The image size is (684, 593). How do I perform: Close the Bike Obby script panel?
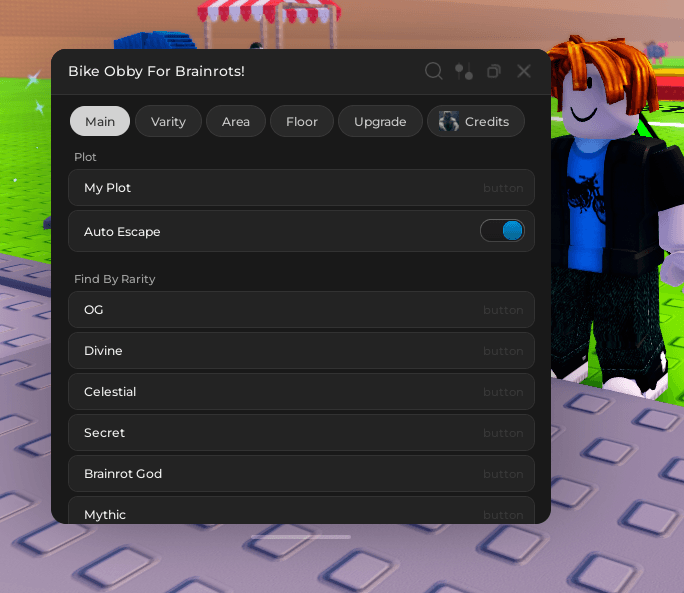pyautogui.click(x=524, y=71)
